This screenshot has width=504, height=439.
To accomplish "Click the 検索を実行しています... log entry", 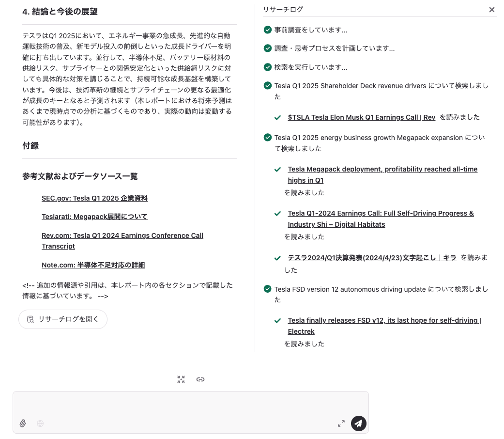I will [311, 67].
